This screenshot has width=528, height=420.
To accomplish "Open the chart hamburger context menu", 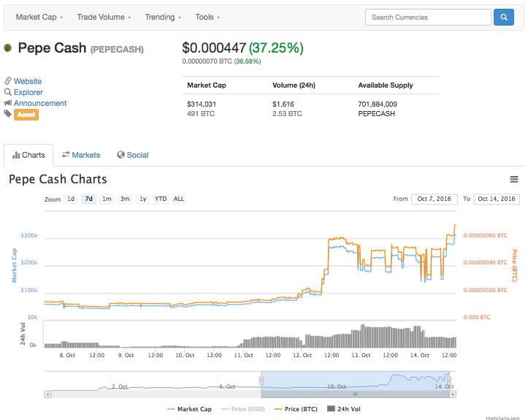I will [514, 179].
